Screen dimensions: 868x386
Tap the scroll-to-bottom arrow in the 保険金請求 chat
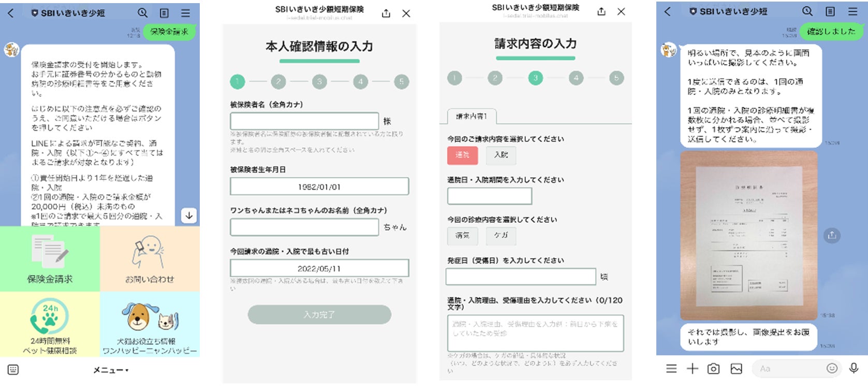[189, 216]
